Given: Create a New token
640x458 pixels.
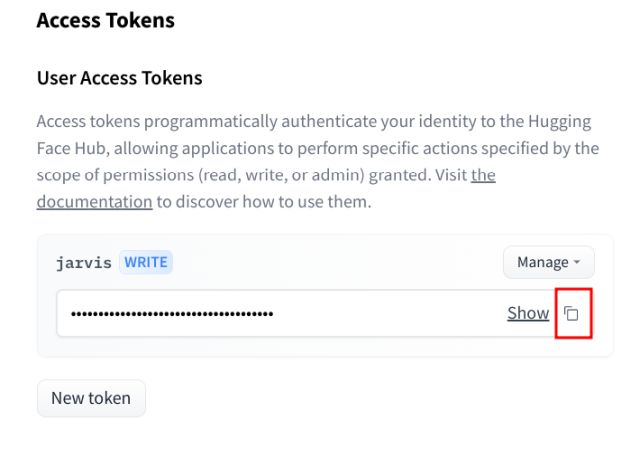Looking at the screenshot, I should point(91,398).
